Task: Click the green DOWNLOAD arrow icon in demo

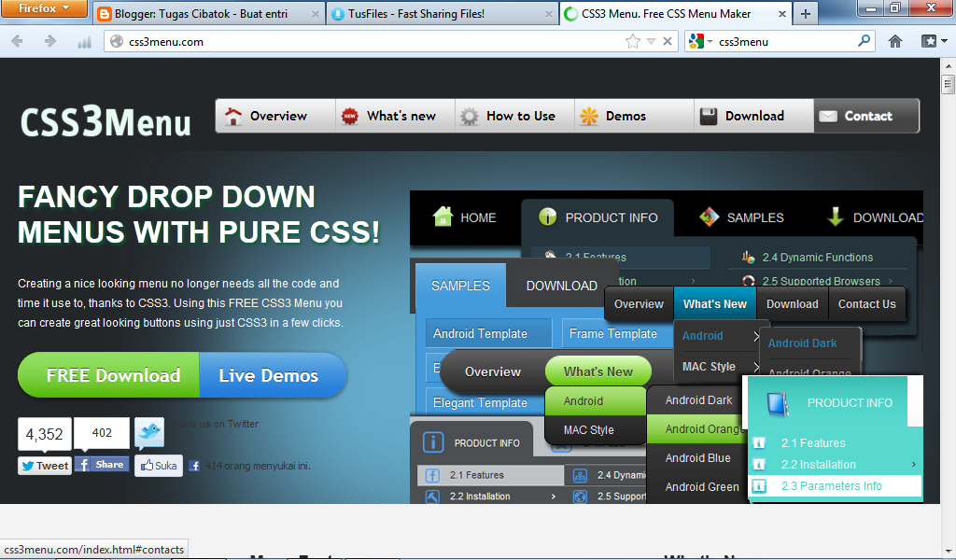Action: pos(836,217)
